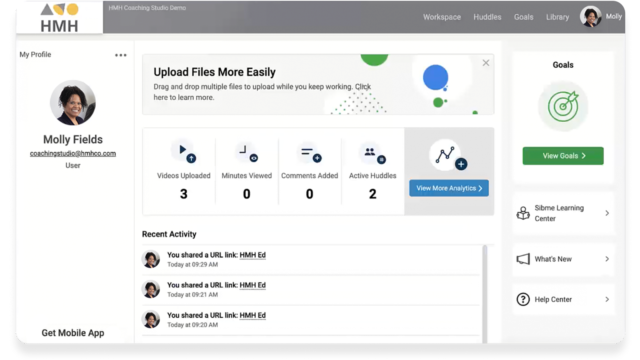
Task: Click Molly Fields' large profile photo
Action: (73, 102)
